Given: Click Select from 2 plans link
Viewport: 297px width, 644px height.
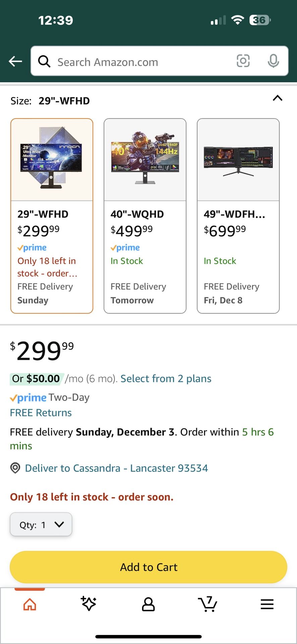Looking at the screenshot, I should tap(166, 379).
